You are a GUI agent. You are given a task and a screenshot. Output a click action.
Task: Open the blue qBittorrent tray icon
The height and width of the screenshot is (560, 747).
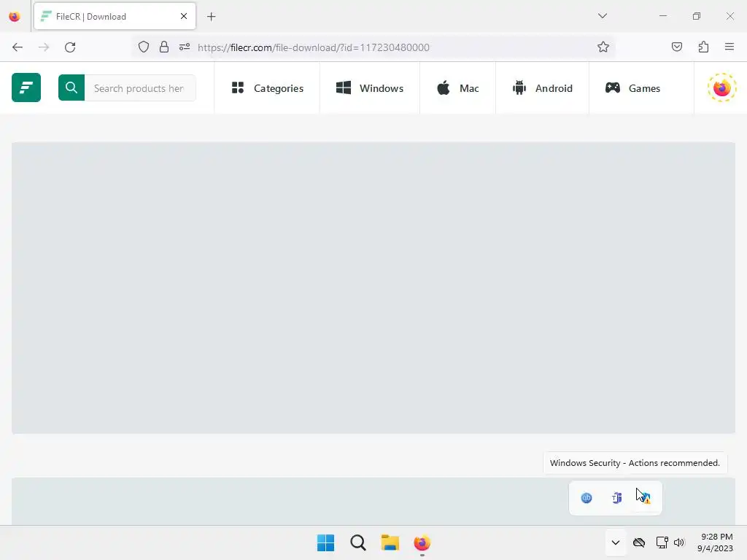[x=587, y=498]
